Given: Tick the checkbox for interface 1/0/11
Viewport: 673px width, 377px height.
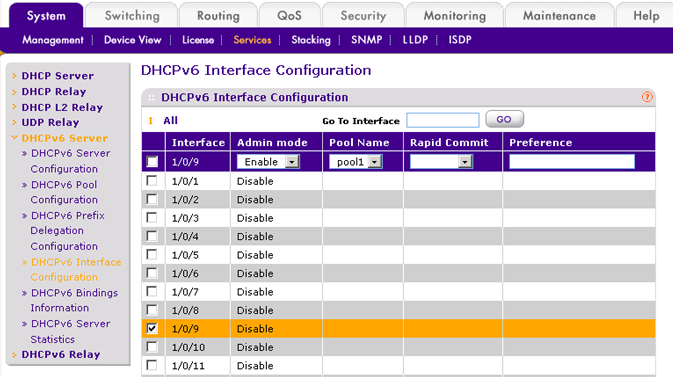Looking at the screenshot, I should (x=152, y=365).
